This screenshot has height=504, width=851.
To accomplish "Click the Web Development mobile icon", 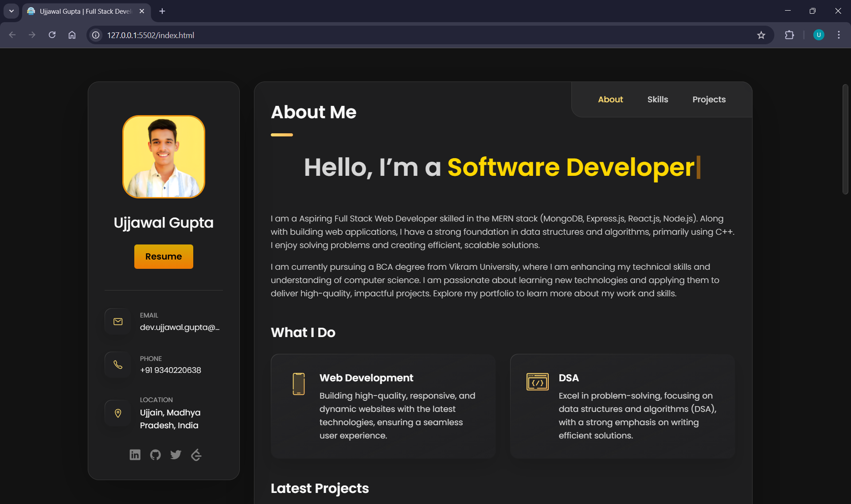I will pyautogui.click(x=299, y=384).
